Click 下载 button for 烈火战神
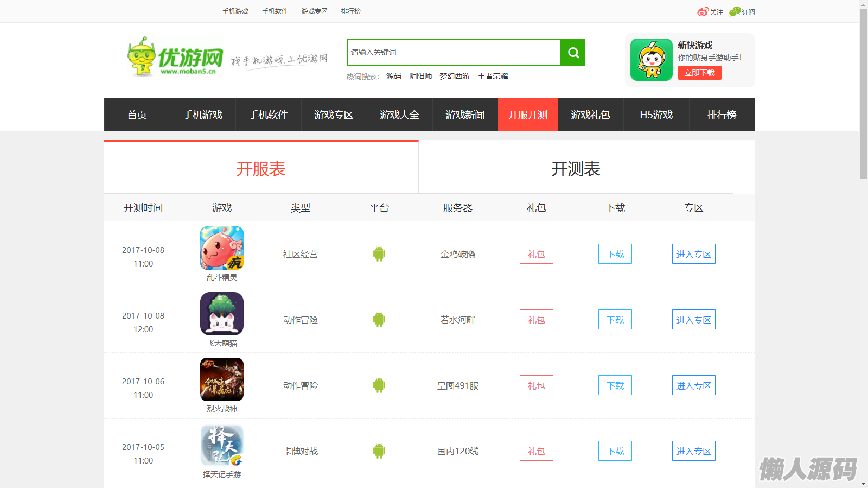The height and width of the screenshot is (488, 868). 615,385
